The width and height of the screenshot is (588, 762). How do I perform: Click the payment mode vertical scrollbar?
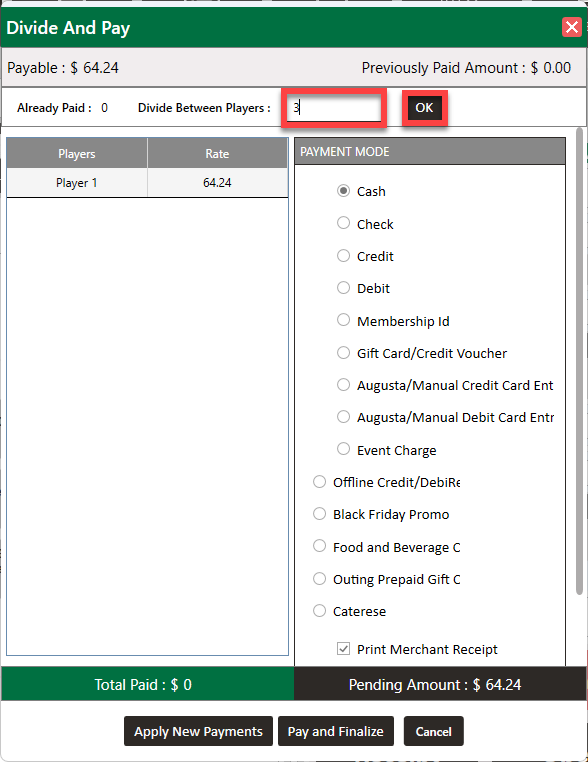(x=579, y=361)
